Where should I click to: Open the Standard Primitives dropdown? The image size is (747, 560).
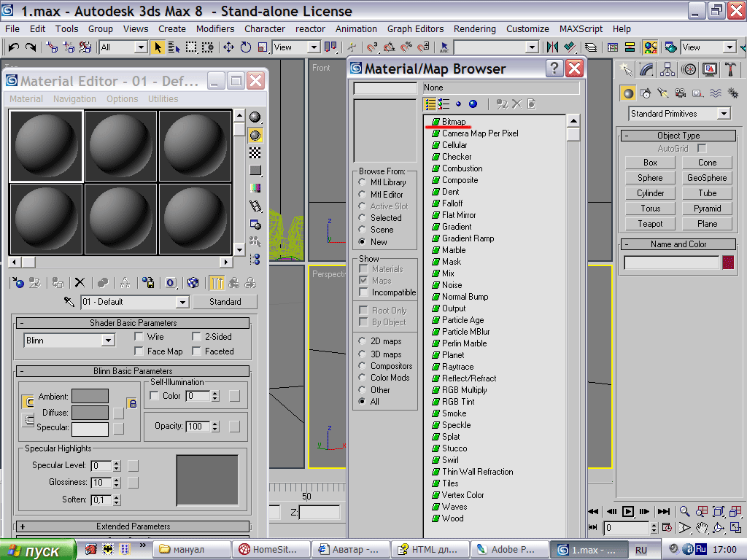pos(724,113)
